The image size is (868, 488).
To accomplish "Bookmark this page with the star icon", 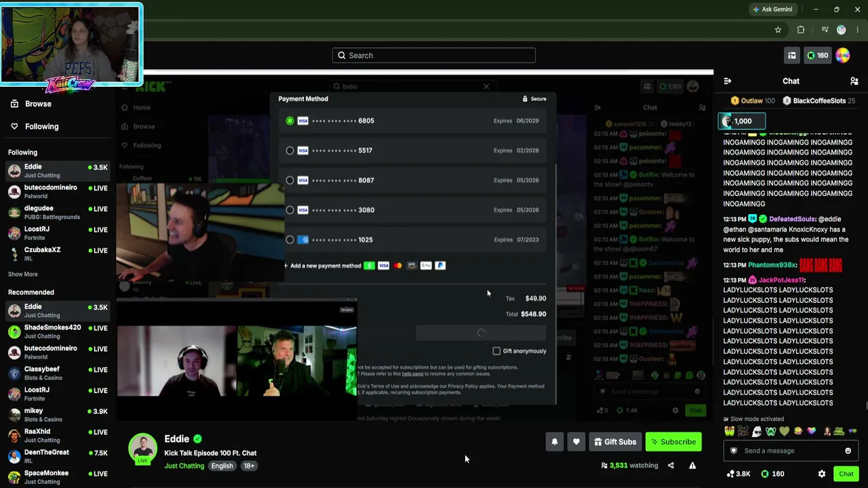I will click(778, 30).
